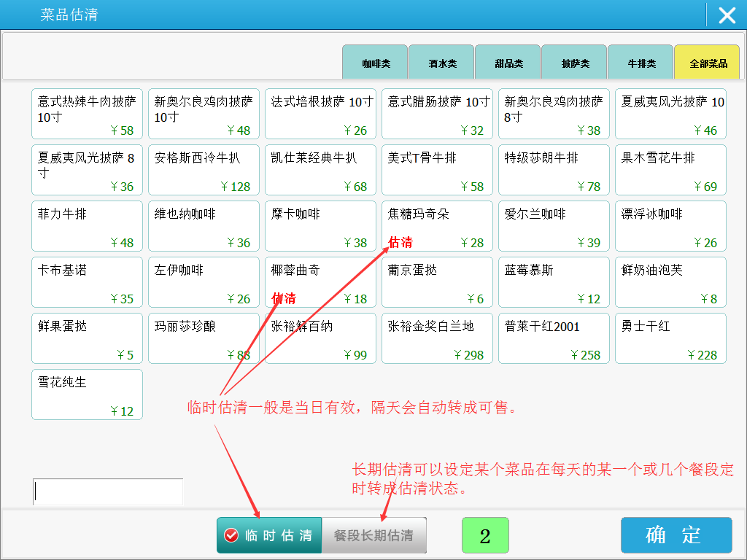Screen dimensions: 747x560
Task: Click the green number 2 counter
Action: click(x=485, y=535)
